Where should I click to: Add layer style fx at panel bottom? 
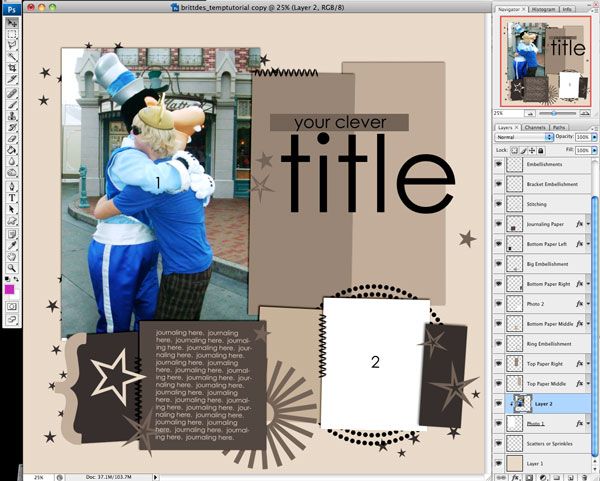coord(515,478)
